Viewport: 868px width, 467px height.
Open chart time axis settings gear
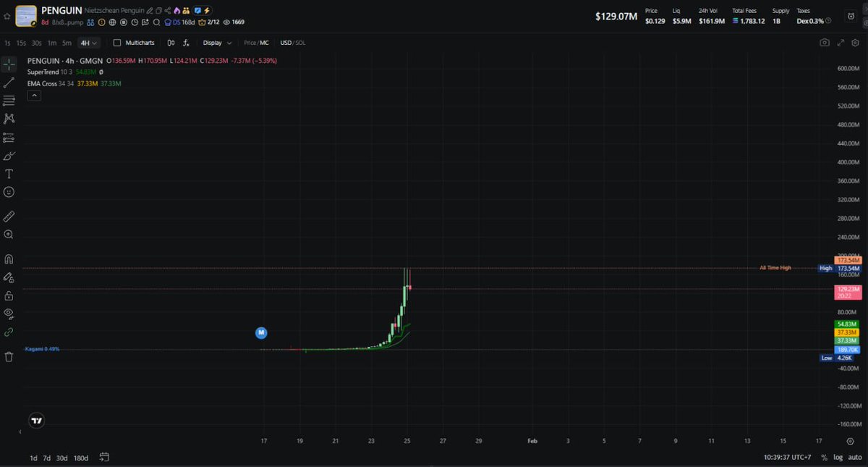[x=851, y=440]
